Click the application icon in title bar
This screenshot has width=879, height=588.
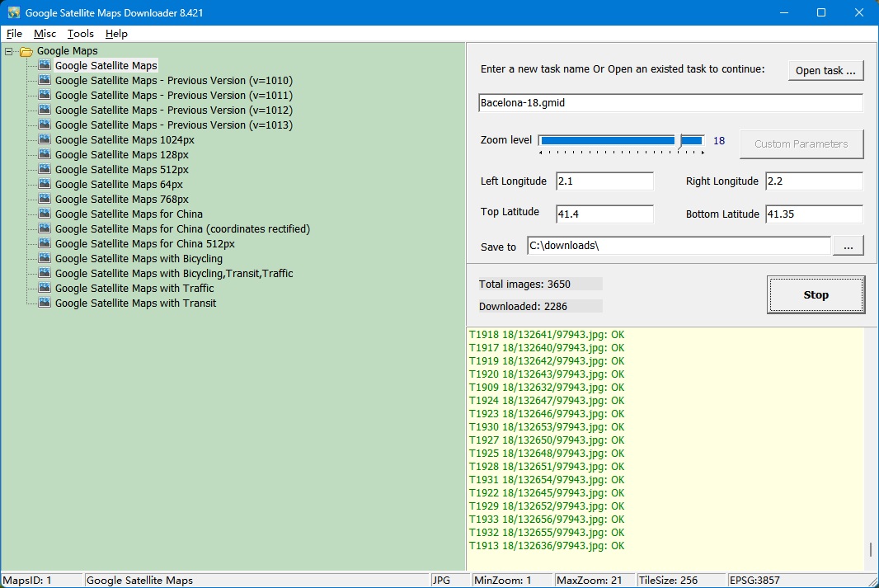(x=13, y=12)
